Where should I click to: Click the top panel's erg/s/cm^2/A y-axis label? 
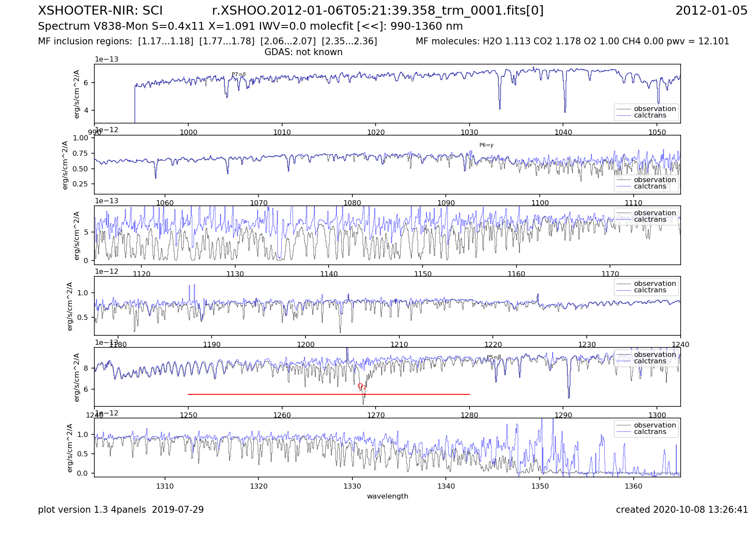77,94
